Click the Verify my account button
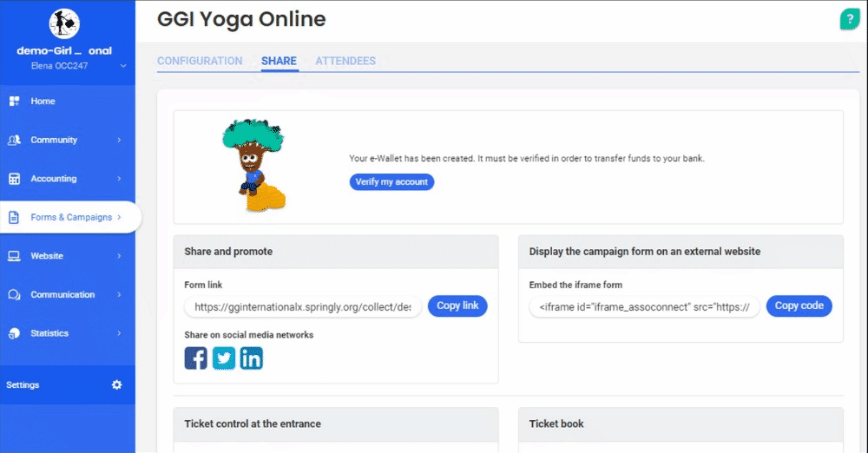Screen dimensions: 868x453 coord(391,182)
